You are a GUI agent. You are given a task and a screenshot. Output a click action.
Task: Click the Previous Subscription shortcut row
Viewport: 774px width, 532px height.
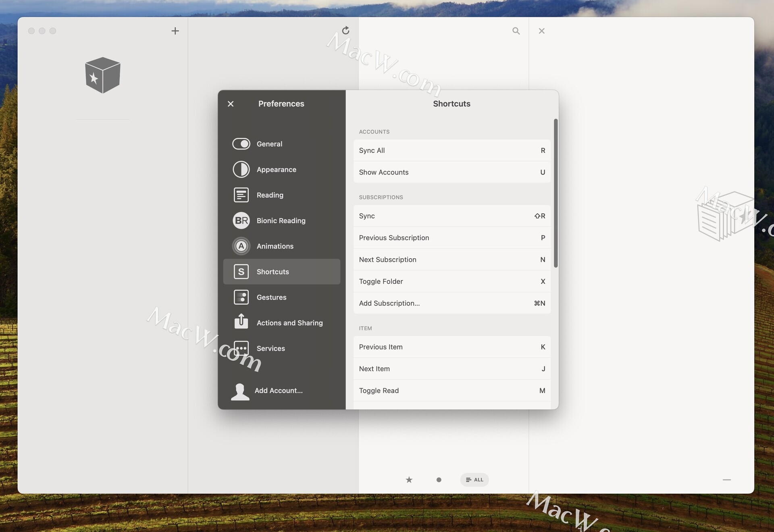(x=451, y=238)
